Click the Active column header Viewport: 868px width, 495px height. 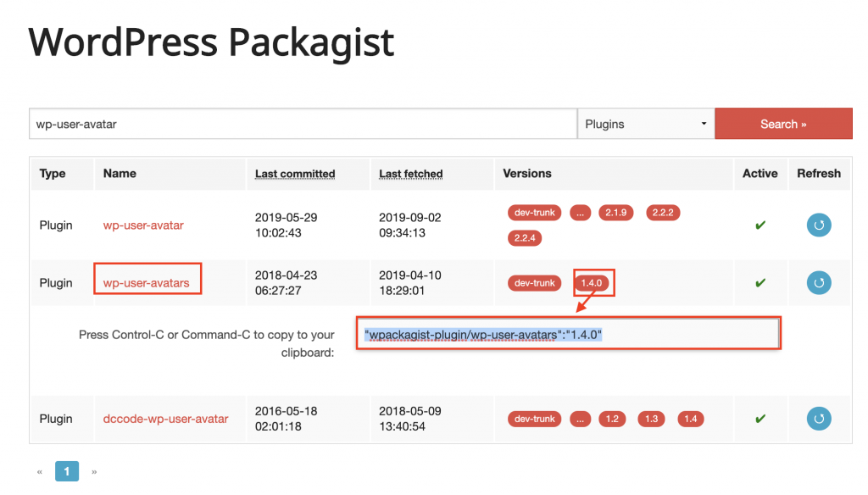pyautogui.click(x=760, y=173)
